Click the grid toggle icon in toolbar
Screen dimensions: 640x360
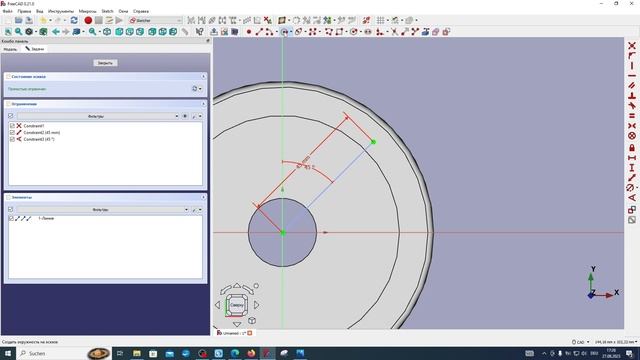point(380,20)
